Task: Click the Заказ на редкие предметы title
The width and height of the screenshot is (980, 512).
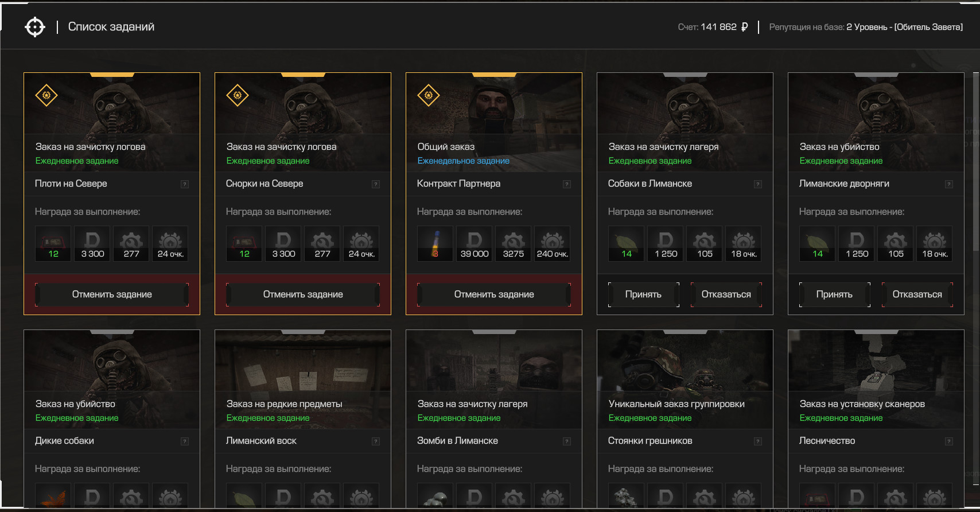Action: (284, 404)
